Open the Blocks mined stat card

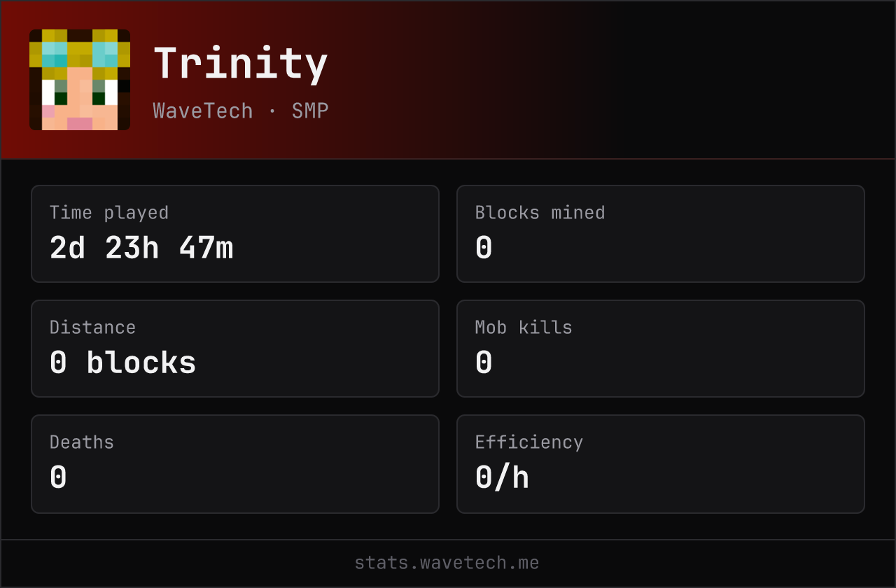tap(661, 234)
